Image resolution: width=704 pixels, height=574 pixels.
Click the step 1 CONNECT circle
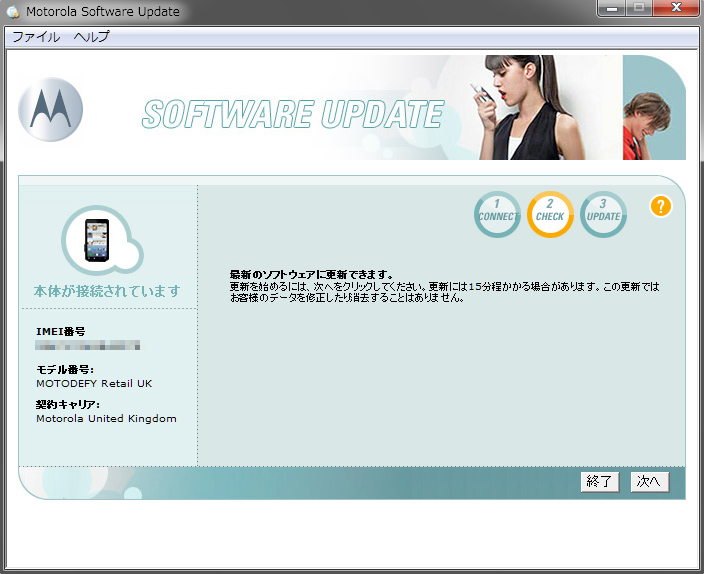(497, 214)
